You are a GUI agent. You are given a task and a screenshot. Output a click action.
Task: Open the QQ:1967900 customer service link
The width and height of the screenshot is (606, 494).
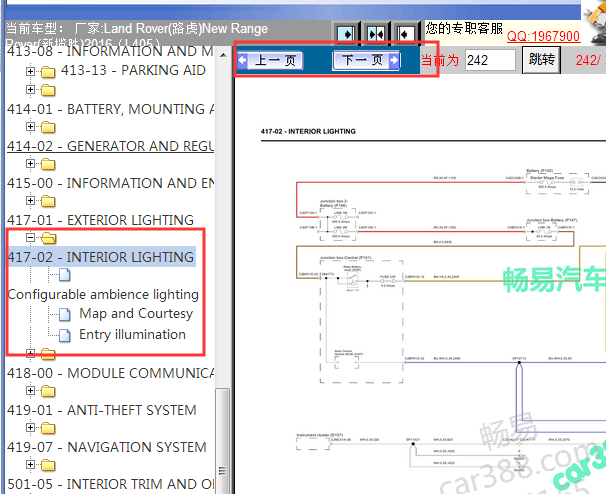coord(543,36)
